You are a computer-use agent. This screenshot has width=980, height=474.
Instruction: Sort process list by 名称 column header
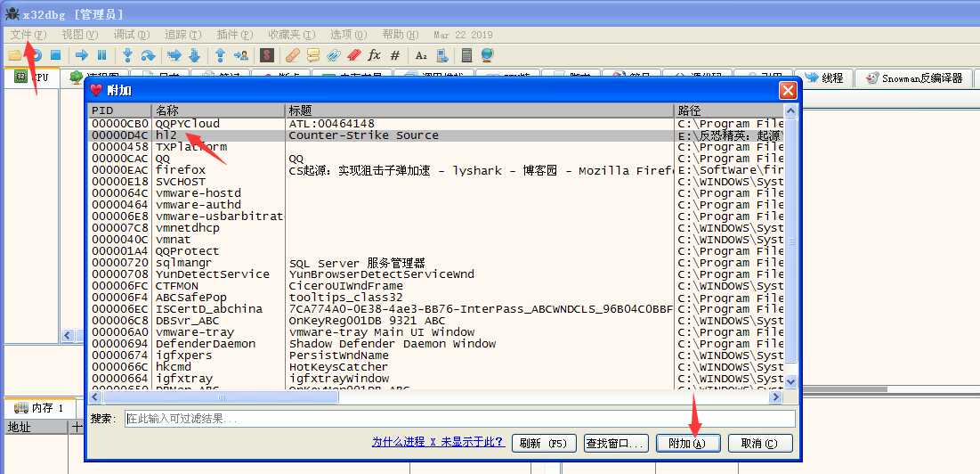click(x=218, y=110)
